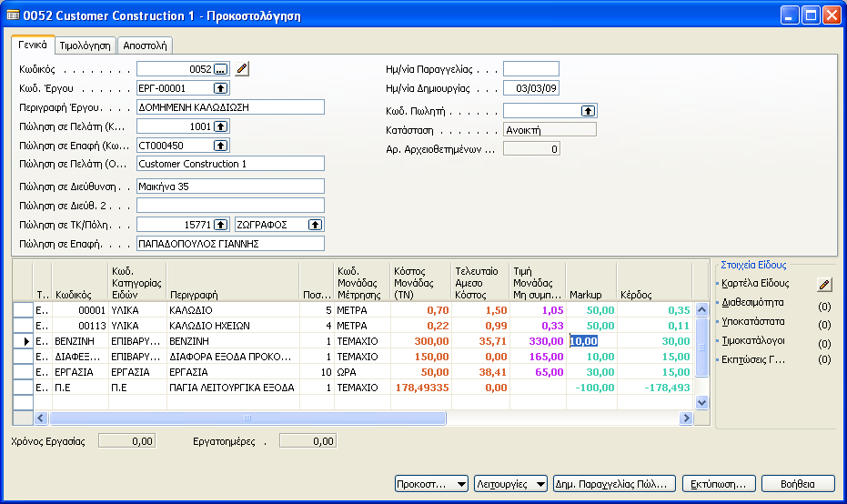Click the horizontal scrollbar thumb of table
Viewport: 847px width, 504px height.
point(247,418)
